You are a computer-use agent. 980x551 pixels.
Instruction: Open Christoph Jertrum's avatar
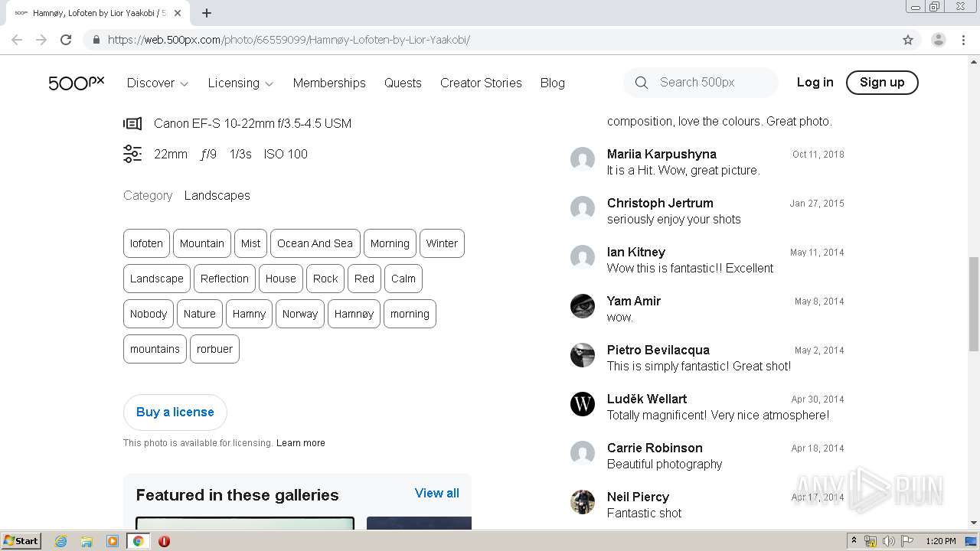(583, 208)
